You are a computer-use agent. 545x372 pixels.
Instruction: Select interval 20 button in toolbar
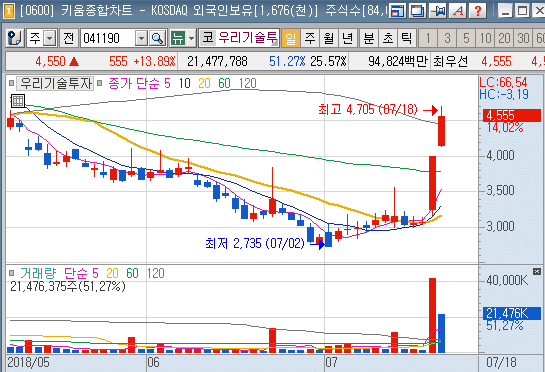coord(505,38)
